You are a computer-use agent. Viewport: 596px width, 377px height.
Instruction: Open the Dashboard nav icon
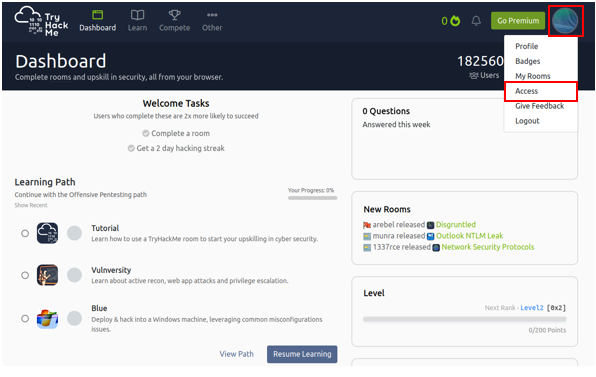click(98, 15)
